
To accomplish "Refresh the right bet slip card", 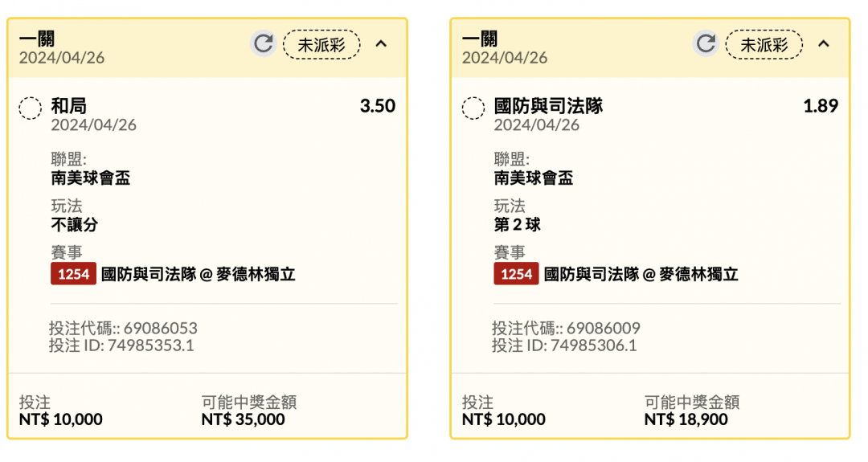I will click(706, 43).
